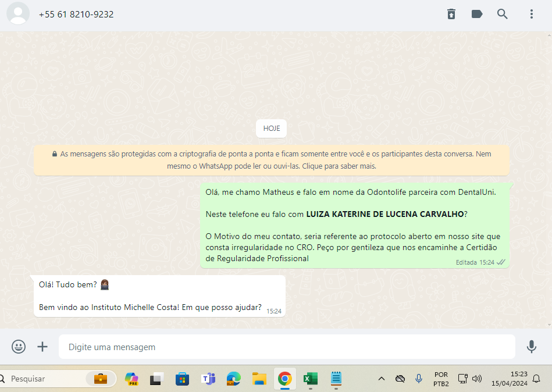Click the tray microphone icon
Image resolution: width=552 pixels, height=392 pixels.
[x=419, y=379]
